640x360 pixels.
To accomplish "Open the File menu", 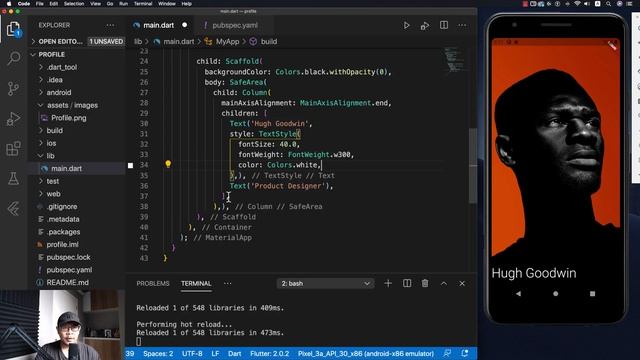I will (x=40, y=4).
